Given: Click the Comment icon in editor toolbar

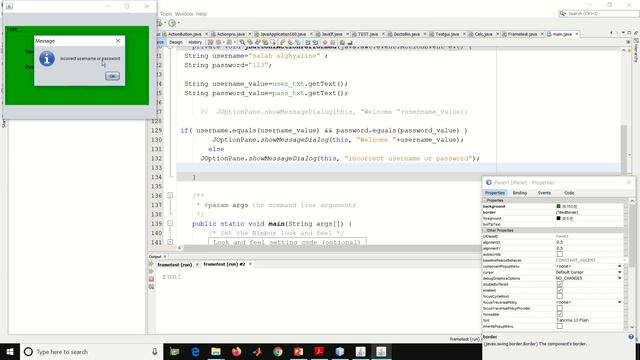Looking at the screenshot, I should [342, 42].
